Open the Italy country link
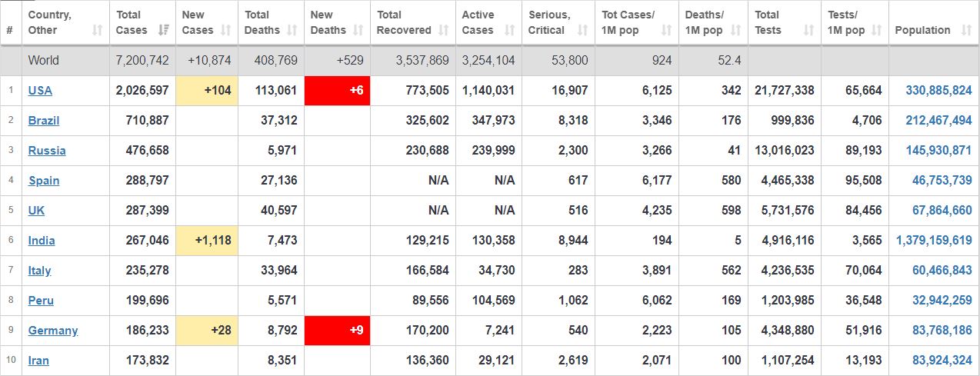Screen dimensions: 980x376 (x=40, y=270)
